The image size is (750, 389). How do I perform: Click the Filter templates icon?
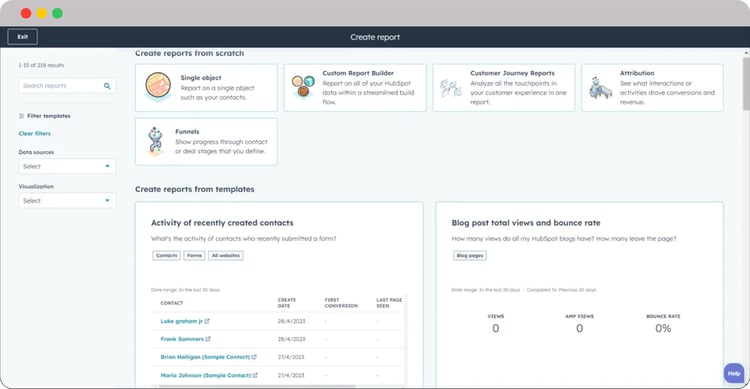pyautogui.click(x=21, y=116)
